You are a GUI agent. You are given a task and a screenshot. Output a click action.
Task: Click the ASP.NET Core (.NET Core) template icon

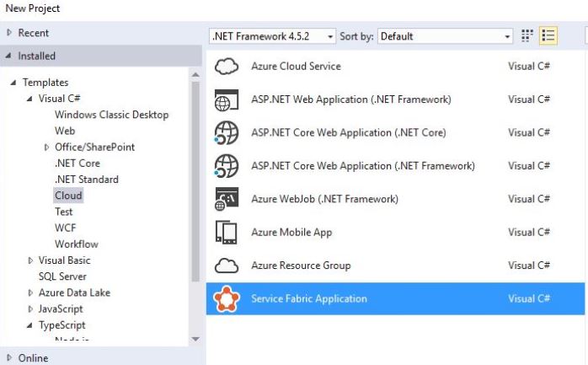click(227, 133)
